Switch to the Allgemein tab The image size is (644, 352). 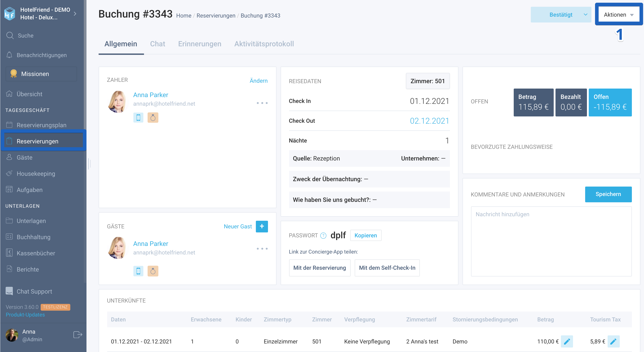(121, 44)
